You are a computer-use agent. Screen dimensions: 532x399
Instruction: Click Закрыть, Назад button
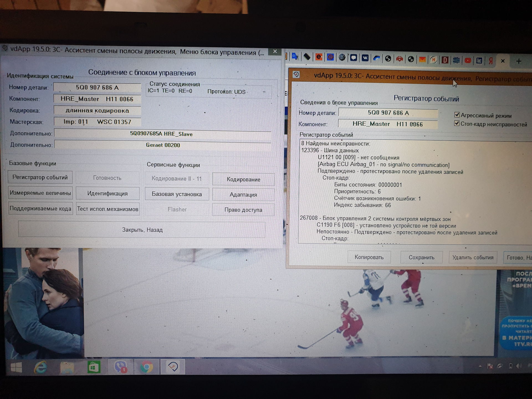click(142, 230)
